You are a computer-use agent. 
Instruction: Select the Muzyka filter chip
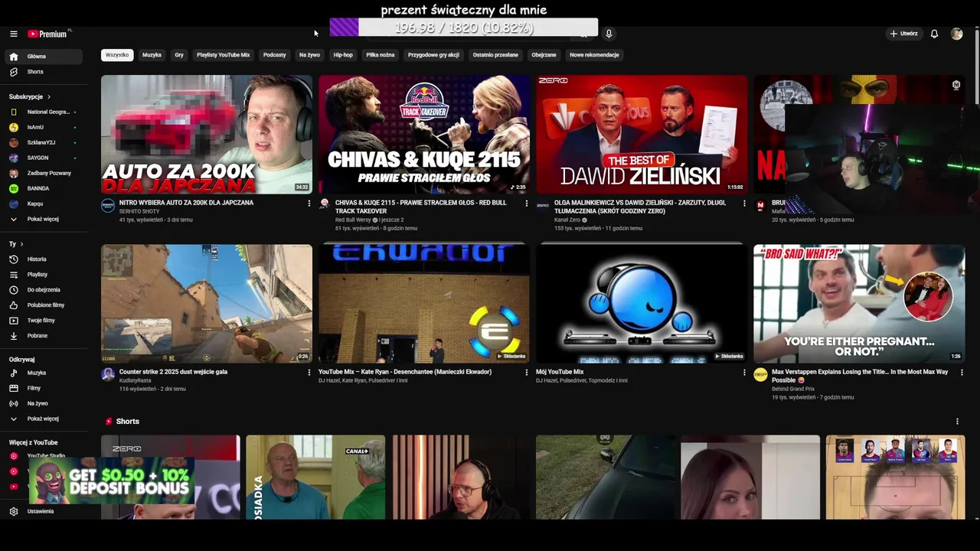(152, 55)
